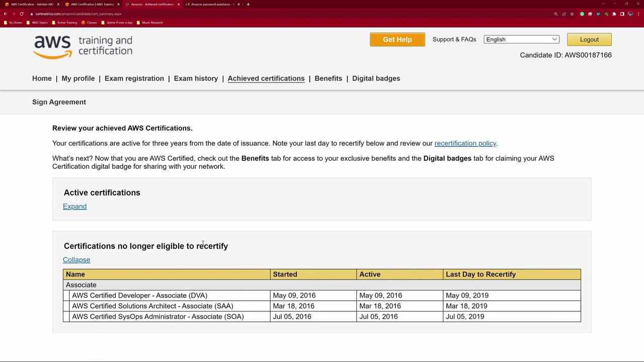This screenshot has width=644, height=362.
Task: Go back using the browser back arrow
Action: 6,14
